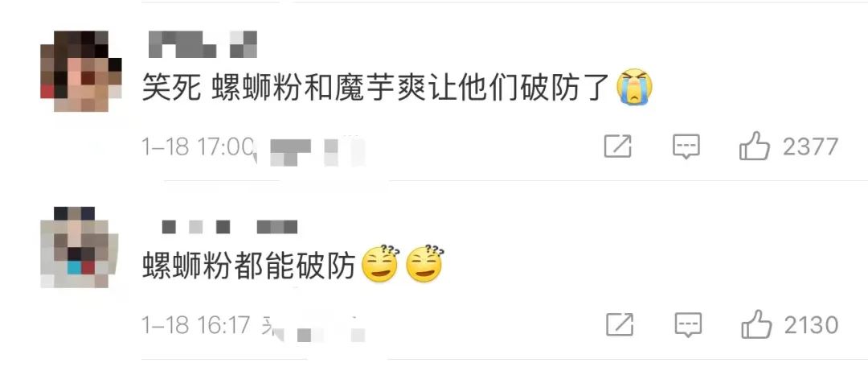Screen dimensions: 868x371
Task: Open the second commenter's blurred username
Action: pos(230,227)
